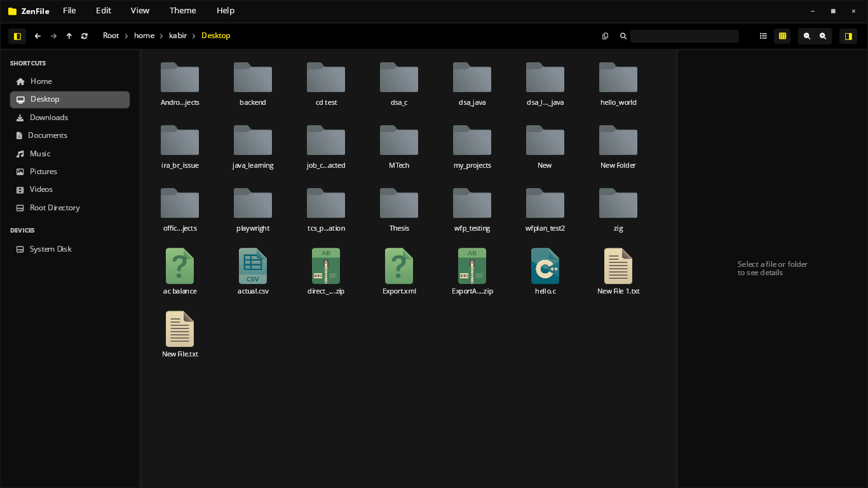Zoom in the file icons
The height and width of the screenshot is (488, 868).
823,36
